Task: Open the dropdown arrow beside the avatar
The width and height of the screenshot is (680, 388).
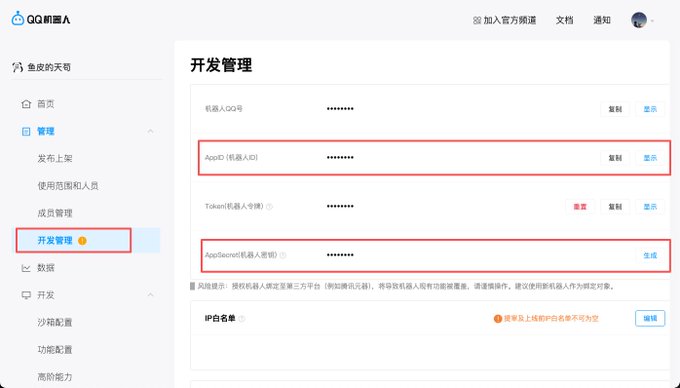Action: coord(652,21)
